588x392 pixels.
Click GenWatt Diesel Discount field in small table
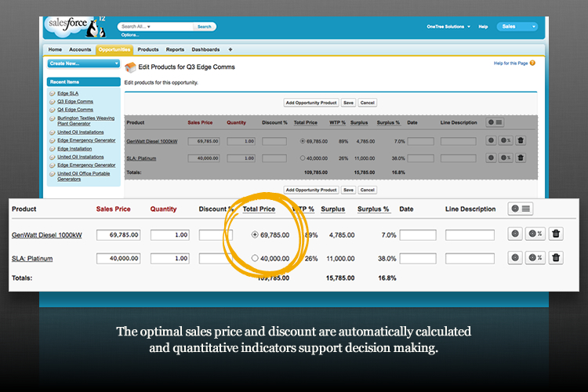(274, 141)
